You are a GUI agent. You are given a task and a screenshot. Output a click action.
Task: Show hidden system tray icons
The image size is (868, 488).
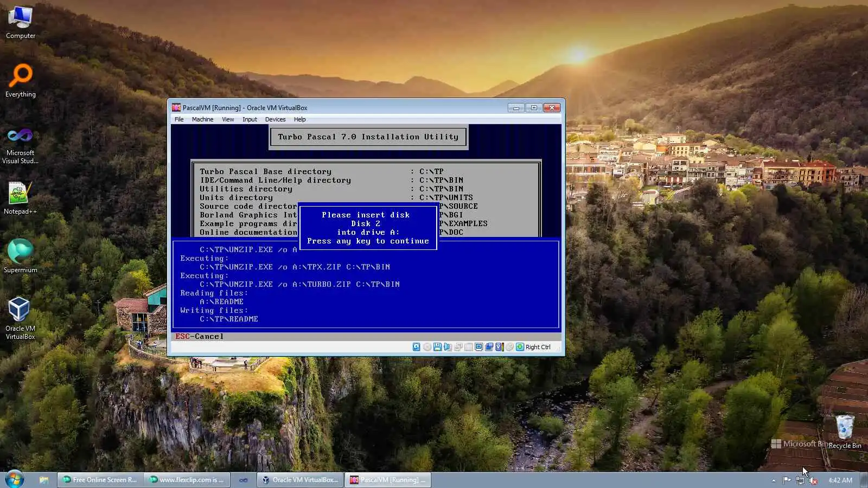774,480
